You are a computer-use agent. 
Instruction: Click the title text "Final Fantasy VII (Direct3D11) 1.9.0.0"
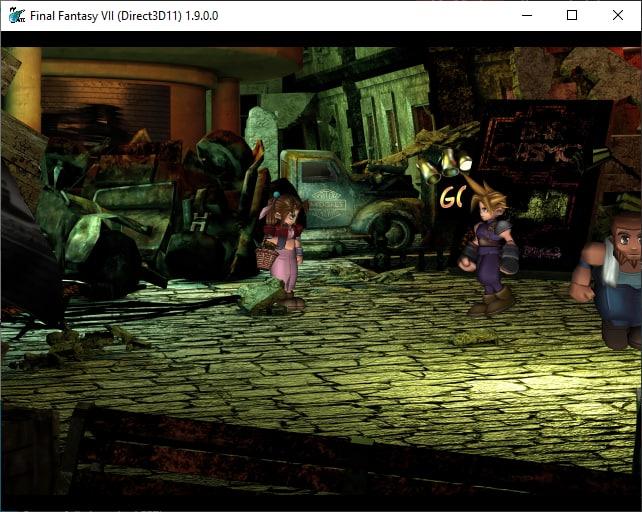(124, 16)
